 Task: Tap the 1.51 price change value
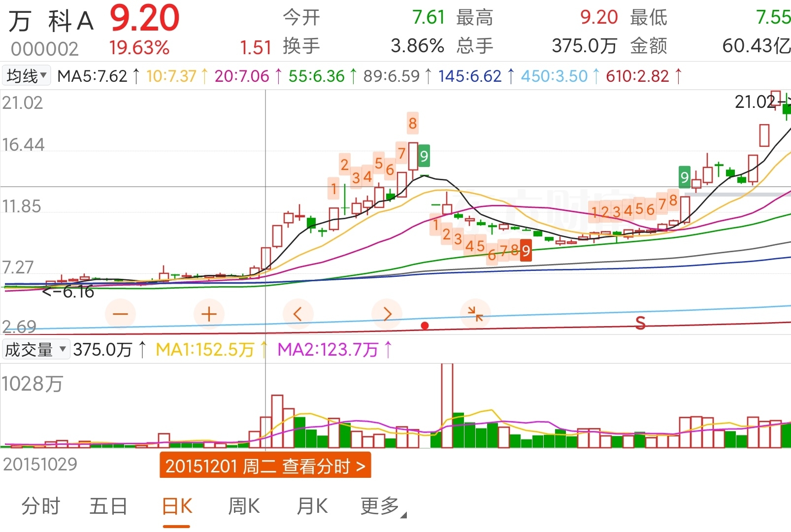[x=256, y=48]
